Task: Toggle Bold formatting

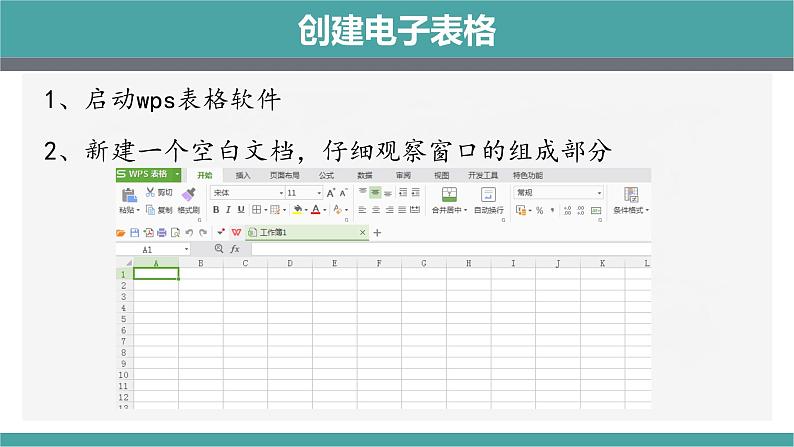Action: coord(216,210)
